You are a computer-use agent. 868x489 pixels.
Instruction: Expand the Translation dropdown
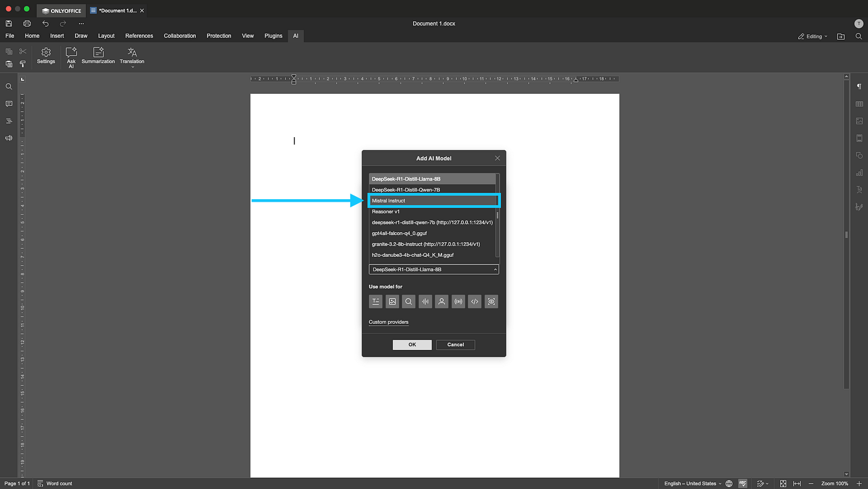point(132,58)
